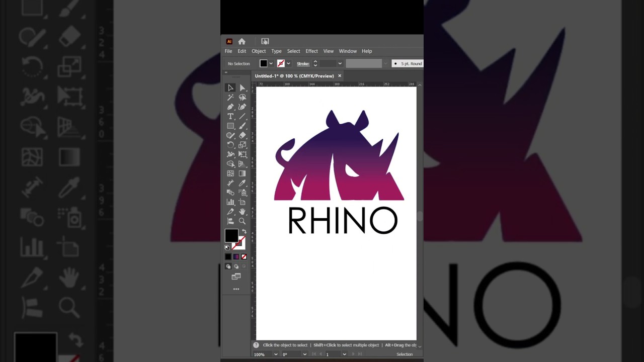This screenshot has width=644, height=362.
Task: Open the Edit menu
Action: (x=242, y=51)
